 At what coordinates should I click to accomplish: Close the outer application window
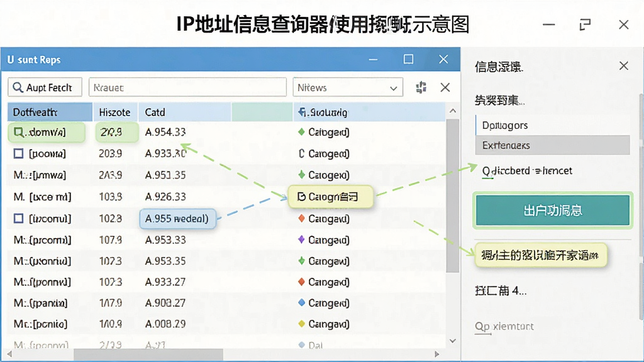tap(623, 25)
